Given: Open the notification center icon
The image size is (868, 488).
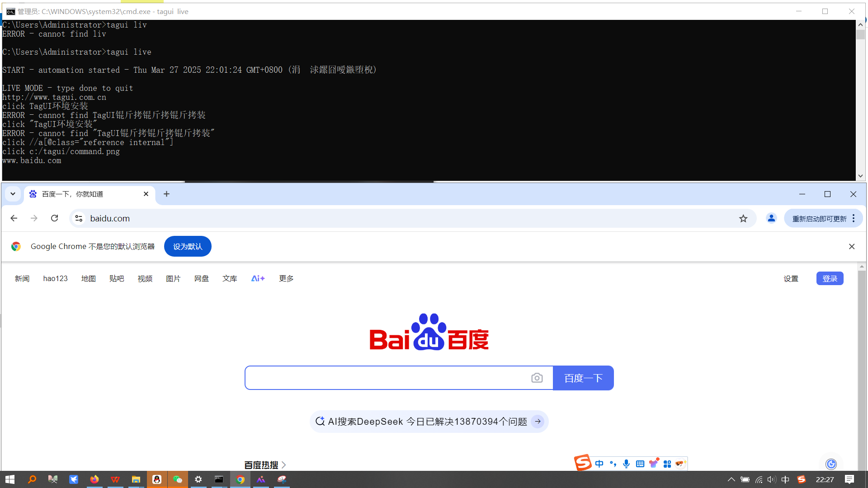Looking at the screenshot, I should (849, 479).
